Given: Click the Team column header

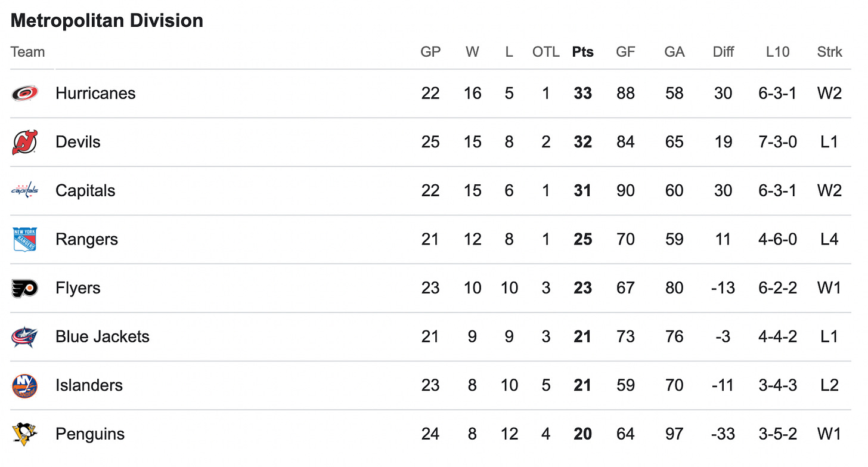Looking at the screenshot, I should pos(27,52).
